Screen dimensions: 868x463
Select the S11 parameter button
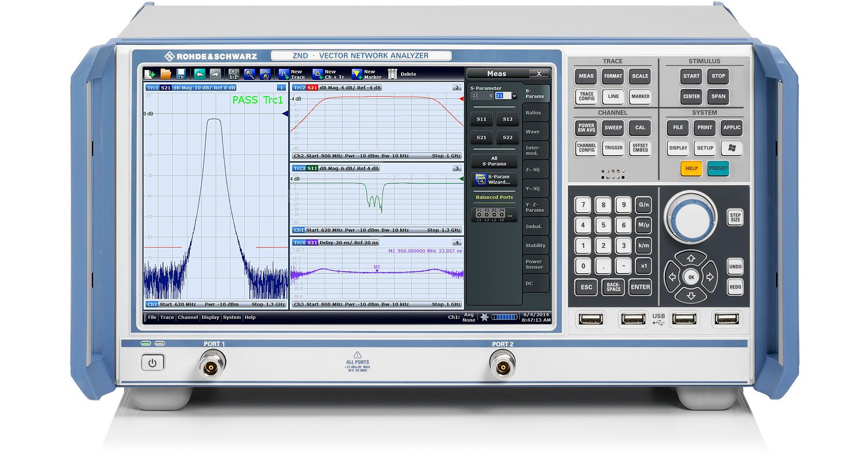coord(481,119)
